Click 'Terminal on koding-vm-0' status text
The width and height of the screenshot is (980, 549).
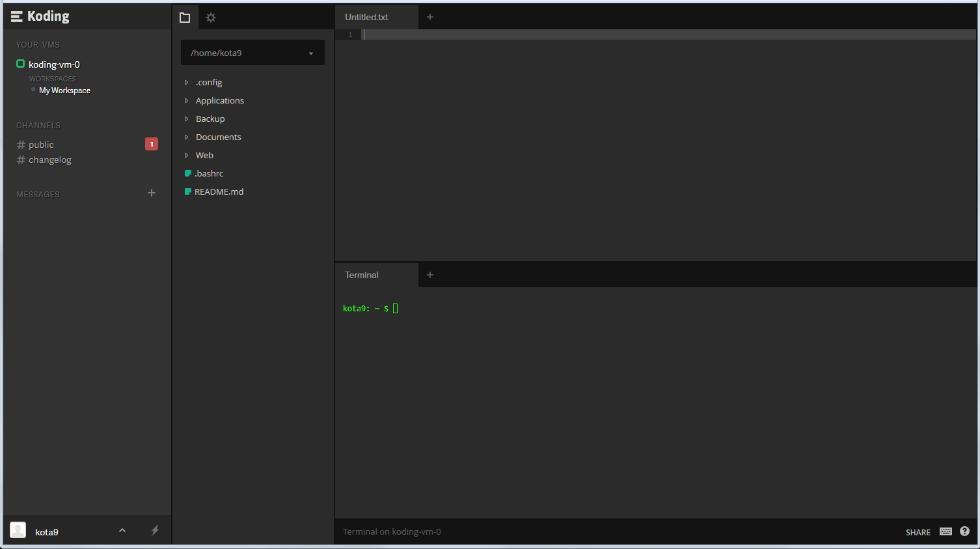[x=392, y=531]
